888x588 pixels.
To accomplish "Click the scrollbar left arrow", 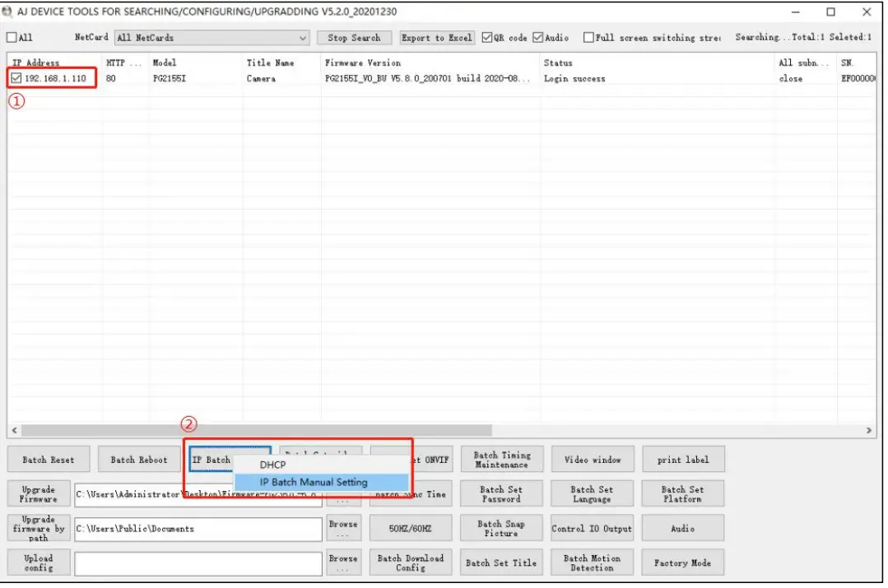I will pos(14,431).
